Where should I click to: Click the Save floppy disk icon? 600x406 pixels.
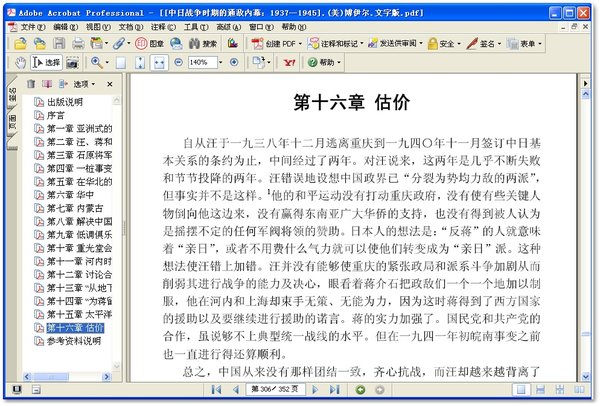coord(59,44)
